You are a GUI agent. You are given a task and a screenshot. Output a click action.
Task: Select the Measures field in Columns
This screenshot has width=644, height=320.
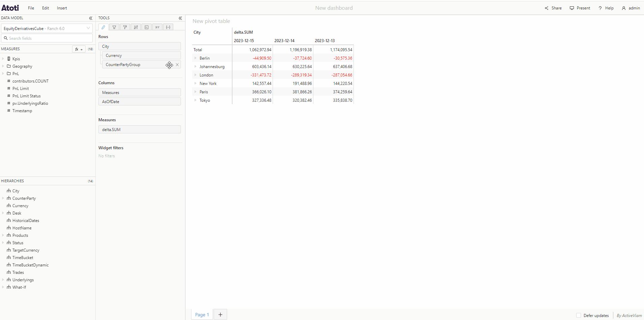[x=140, y=92]
